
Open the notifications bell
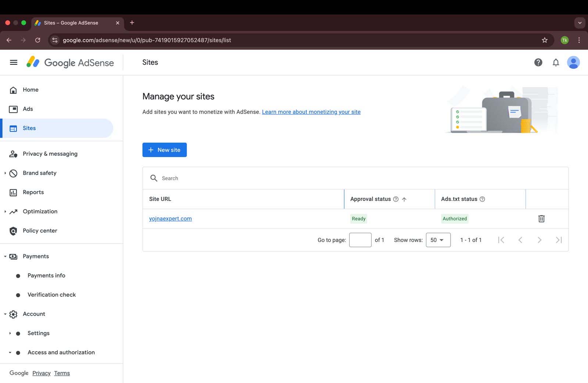556,63
